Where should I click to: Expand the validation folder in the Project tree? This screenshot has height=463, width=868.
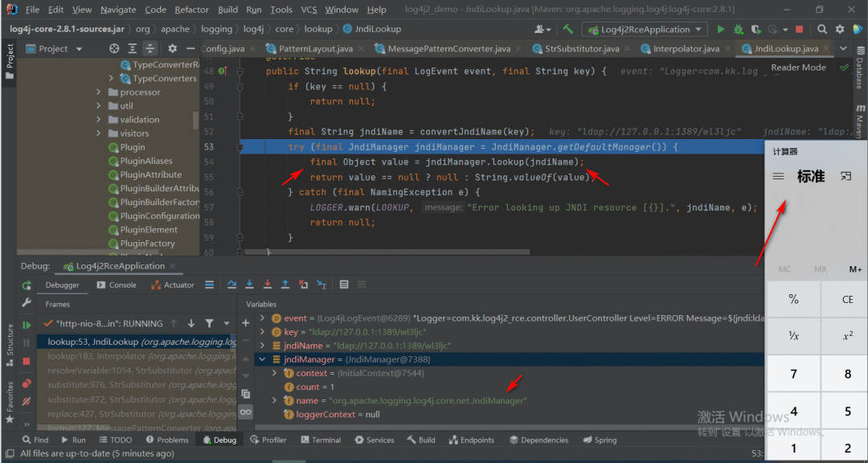(x=99, y=120)
